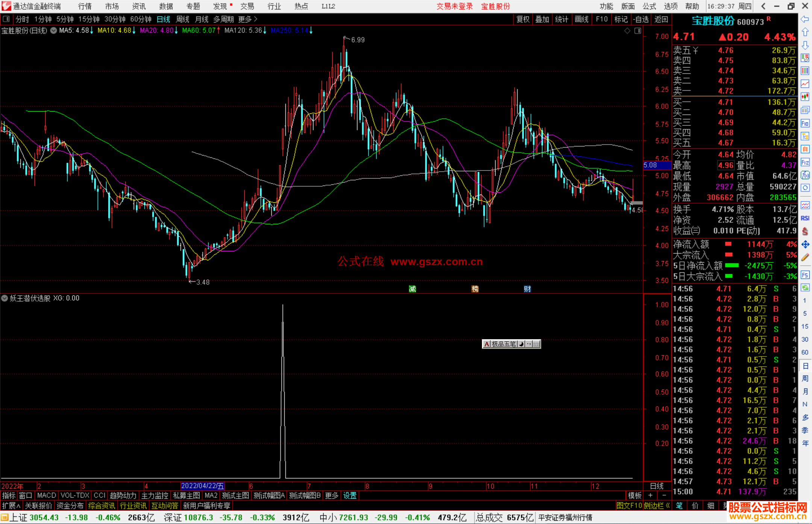Viewport: 812px width, 524px height.
Task: Switch to the 周线 period tab
Action: 183,19
